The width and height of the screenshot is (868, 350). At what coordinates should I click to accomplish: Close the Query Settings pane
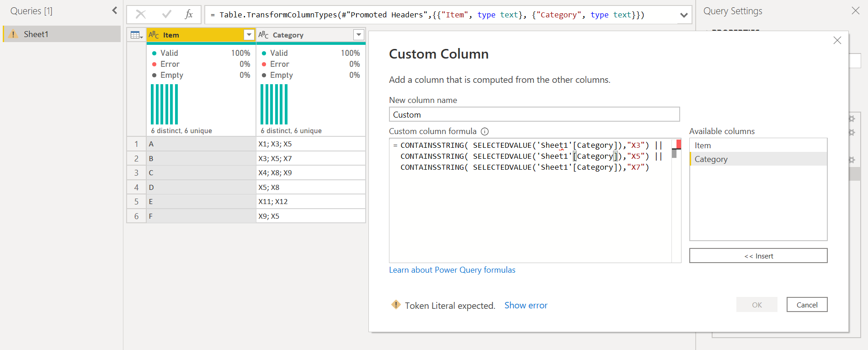(856, 11)
